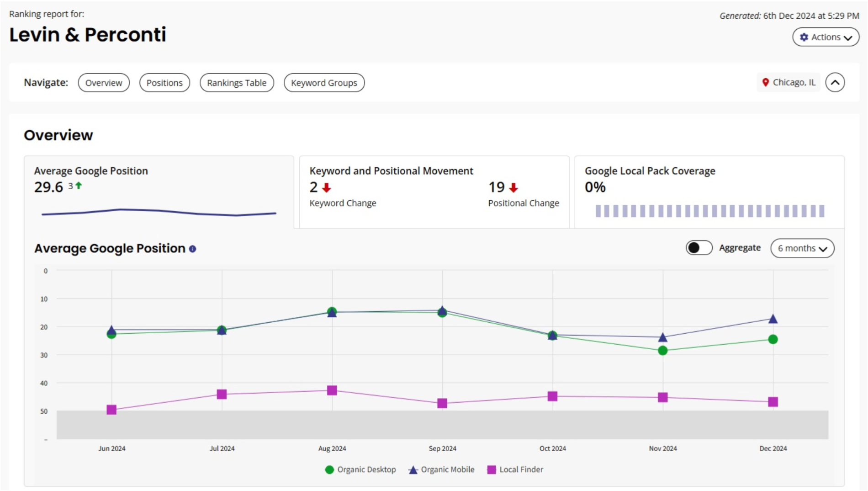The image size is (868, 491).
Task: Select the Positions navigation button
Action: coord(164,83)
